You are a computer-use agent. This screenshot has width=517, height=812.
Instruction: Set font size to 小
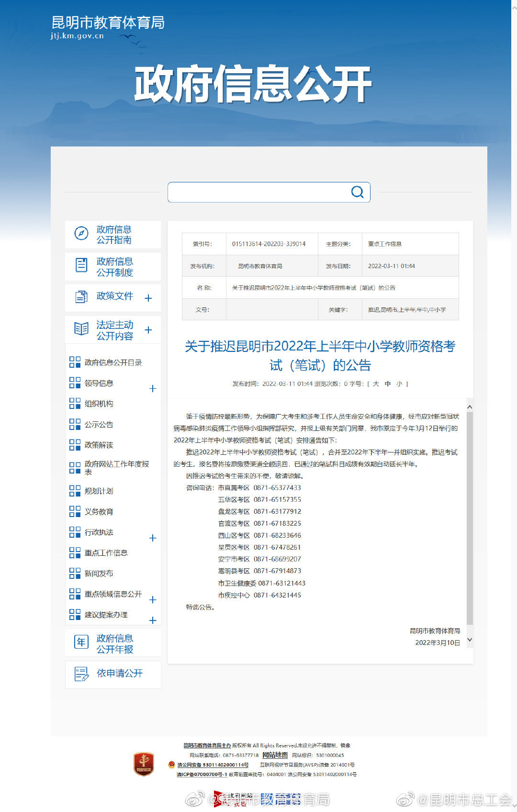(x=399, y=383)
